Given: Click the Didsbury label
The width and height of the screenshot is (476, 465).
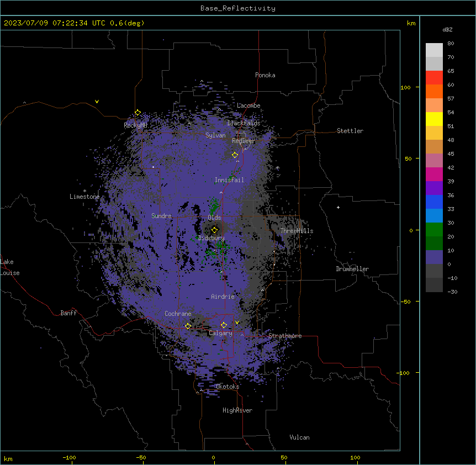Looking at the screenshot, I should (x=211, y=238).
